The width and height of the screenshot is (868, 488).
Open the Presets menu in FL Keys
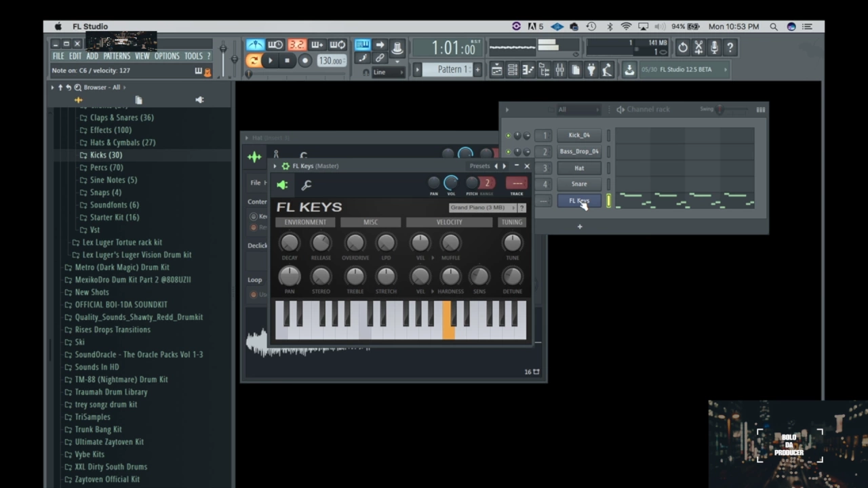tap(479, 166)
